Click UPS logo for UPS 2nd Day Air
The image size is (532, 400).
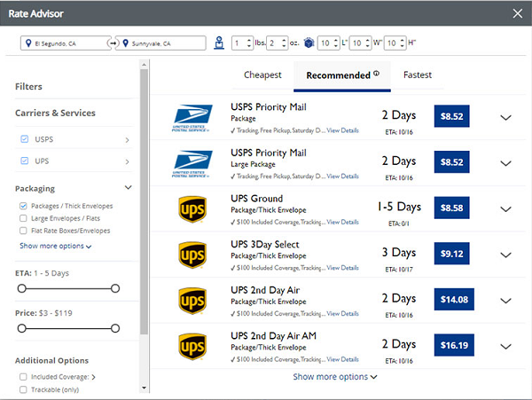tap(192, 301)
